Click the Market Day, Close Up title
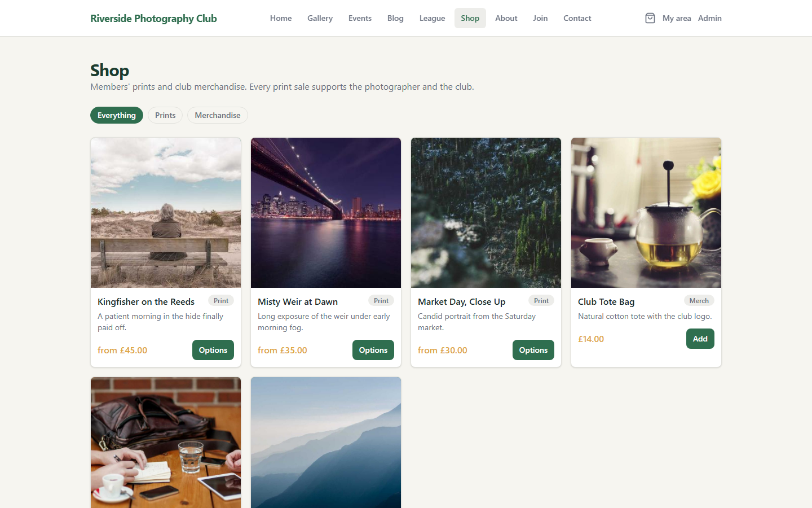This screenshot has height=508, width=812. [x=462, y=301]
